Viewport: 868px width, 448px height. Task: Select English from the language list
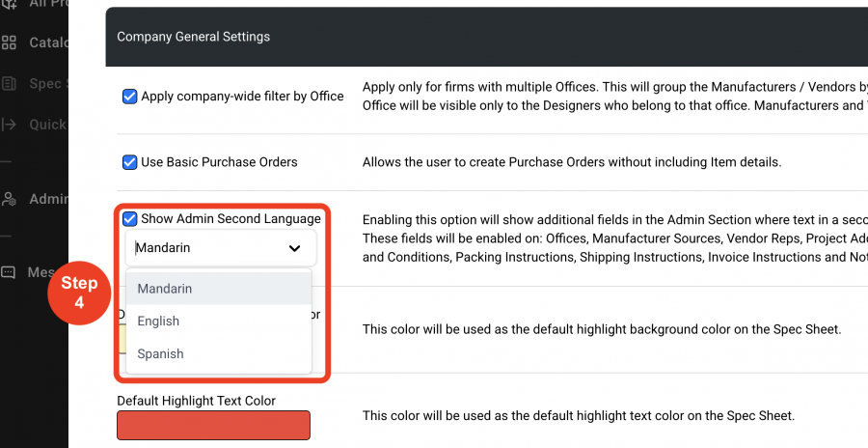pos(219,321)
